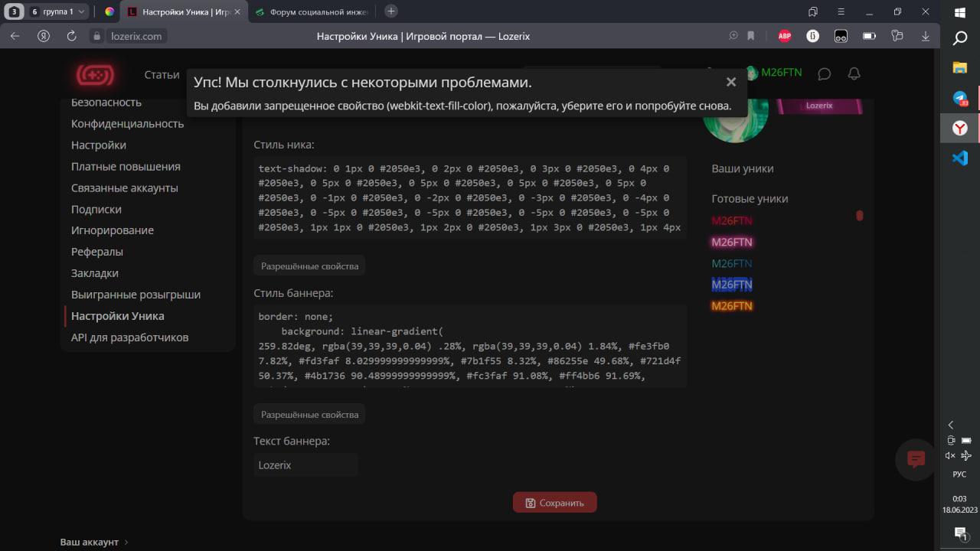Click the Yandex Browser taskbar icon
The height and width of the screenshot is (551, 980).
960,129
